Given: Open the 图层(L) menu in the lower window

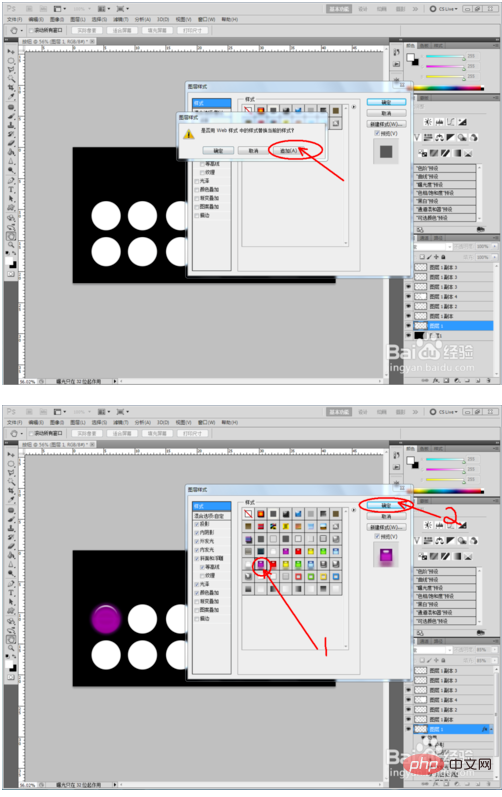Looking at the screenshot, I should [x=78, y=422].
